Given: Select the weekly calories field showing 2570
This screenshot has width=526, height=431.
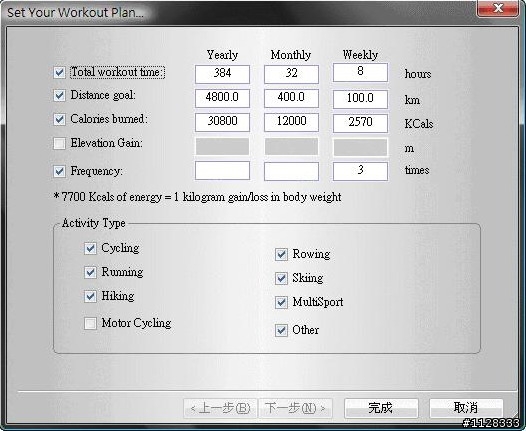Looking at the screenshot, I should pos(360,123).
